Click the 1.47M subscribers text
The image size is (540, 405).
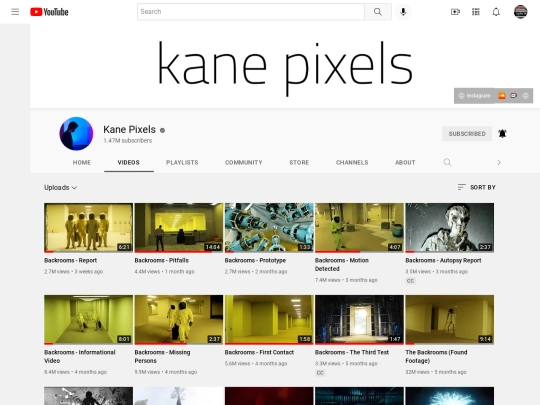click(127, 141)
